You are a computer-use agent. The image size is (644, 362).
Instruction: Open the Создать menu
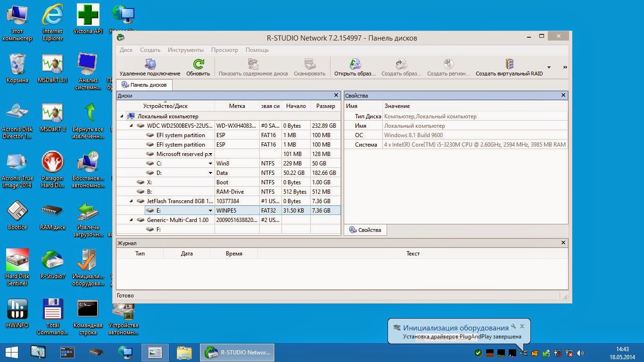point(150,50)
